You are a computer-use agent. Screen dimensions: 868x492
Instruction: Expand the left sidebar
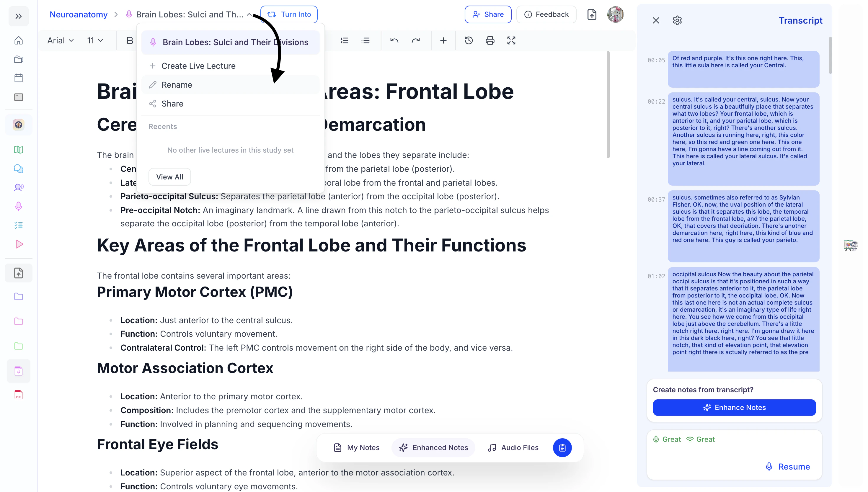coord(19,16)
